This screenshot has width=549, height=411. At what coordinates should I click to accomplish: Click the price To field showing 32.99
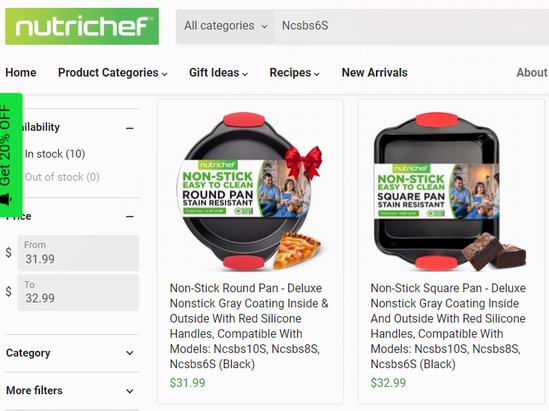coord(78,292)
